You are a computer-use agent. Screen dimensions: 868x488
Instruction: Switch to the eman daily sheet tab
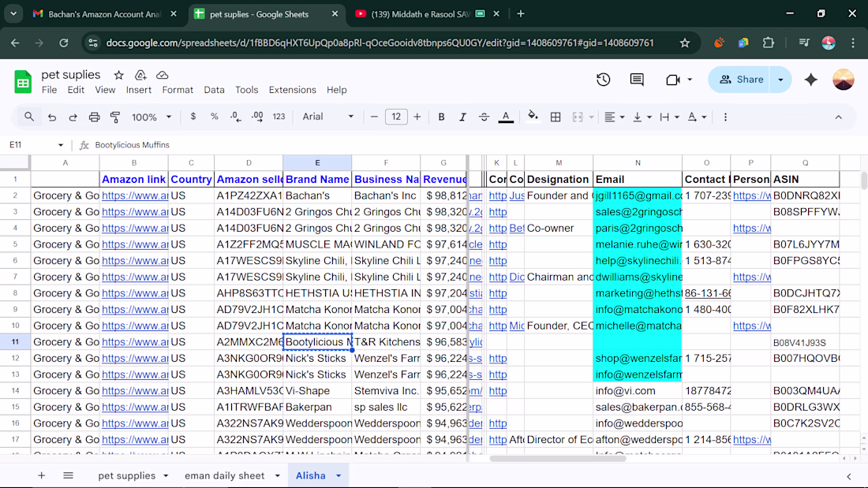click(225, 475)
